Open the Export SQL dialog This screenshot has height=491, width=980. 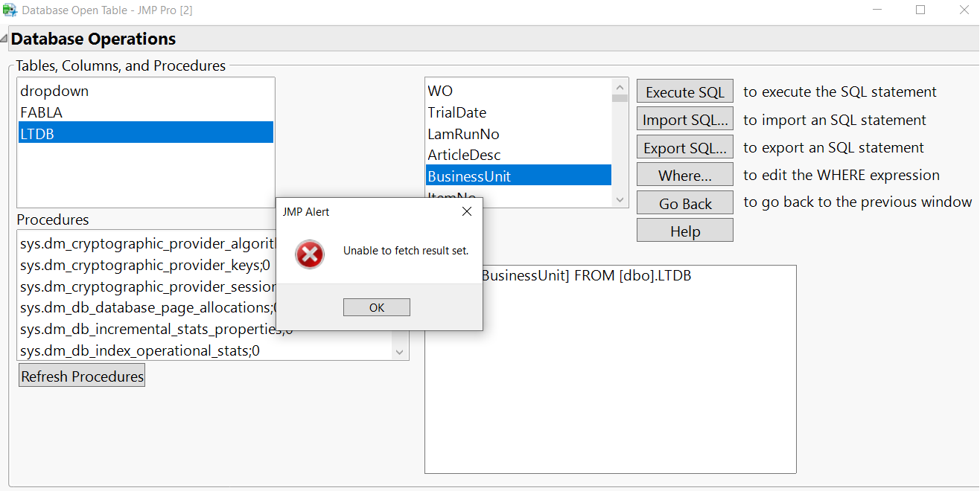tap(684, 147)
